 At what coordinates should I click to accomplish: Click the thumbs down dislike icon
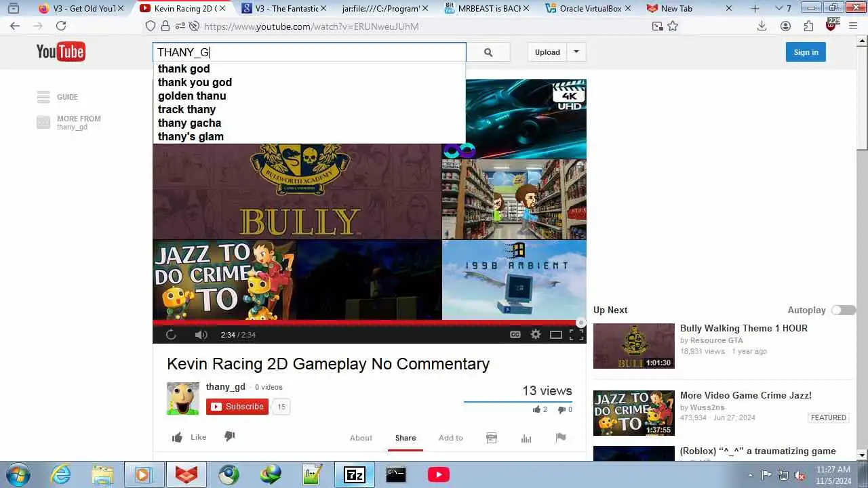tap(229, 436)
